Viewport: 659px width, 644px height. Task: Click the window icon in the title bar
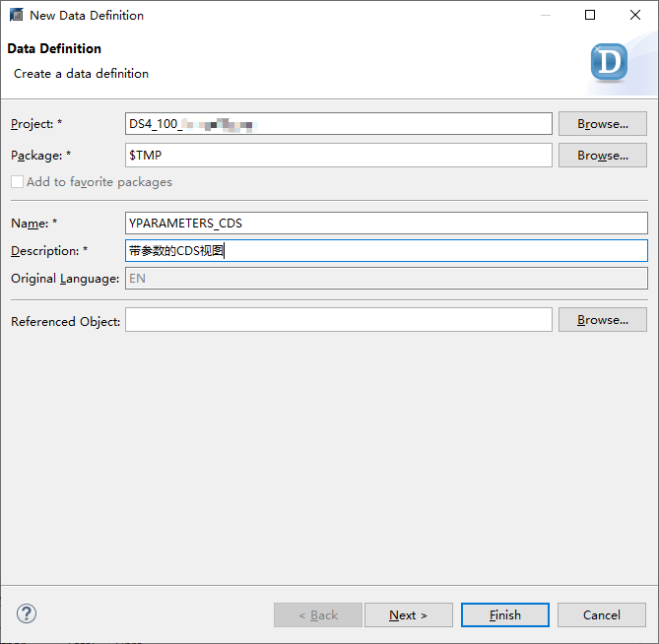coord(16,16)
